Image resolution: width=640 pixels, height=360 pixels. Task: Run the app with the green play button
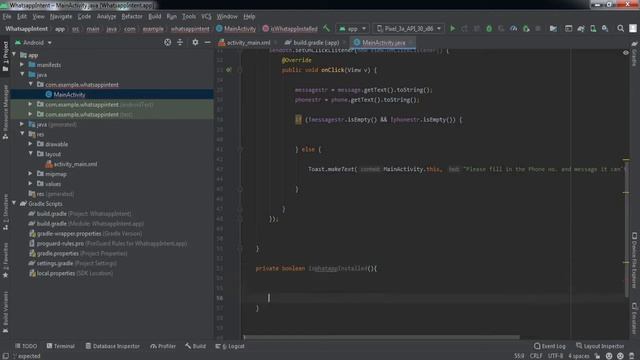452,29
